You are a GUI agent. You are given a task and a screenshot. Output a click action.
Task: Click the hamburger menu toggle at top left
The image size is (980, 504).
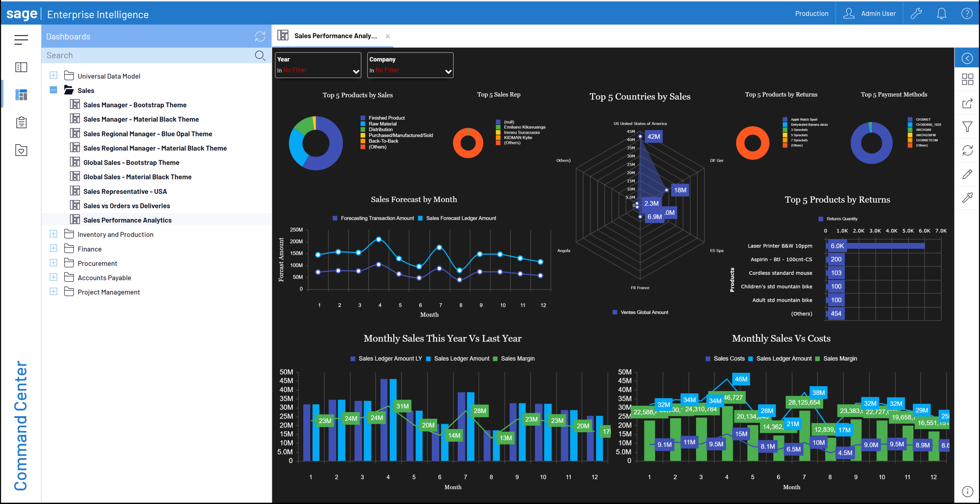21,37
